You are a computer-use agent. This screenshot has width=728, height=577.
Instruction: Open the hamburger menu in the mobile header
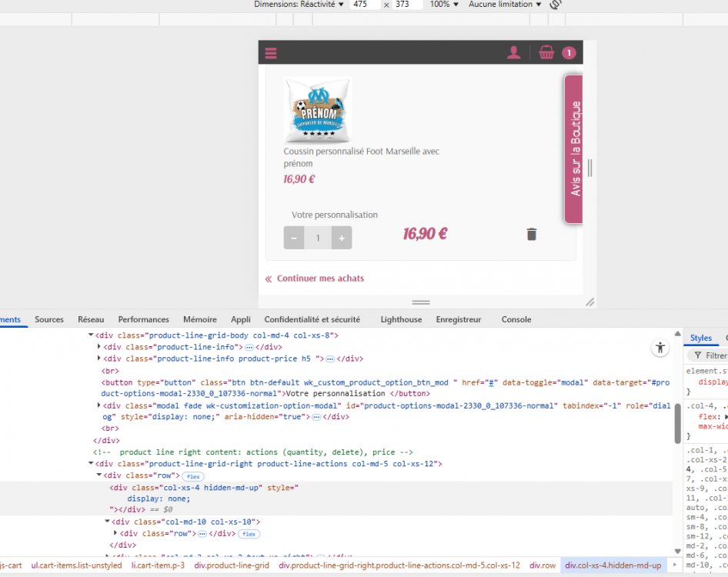(x=271, y=53)
